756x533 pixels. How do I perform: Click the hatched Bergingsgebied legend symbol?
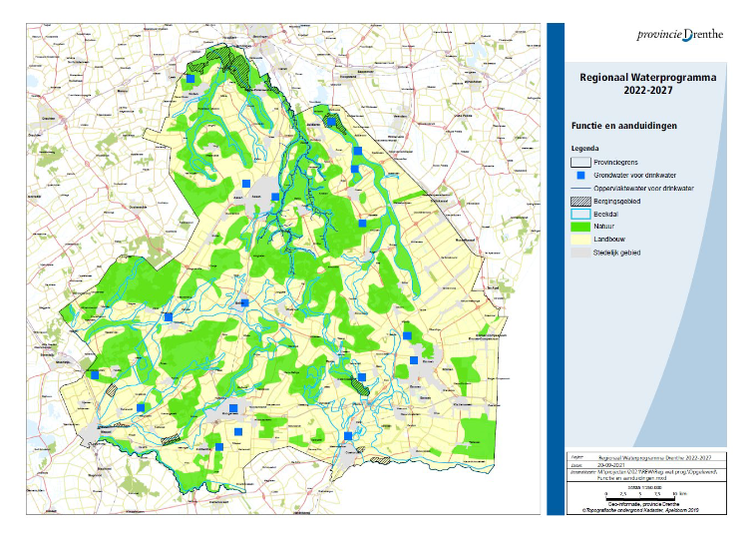(580, 201)
